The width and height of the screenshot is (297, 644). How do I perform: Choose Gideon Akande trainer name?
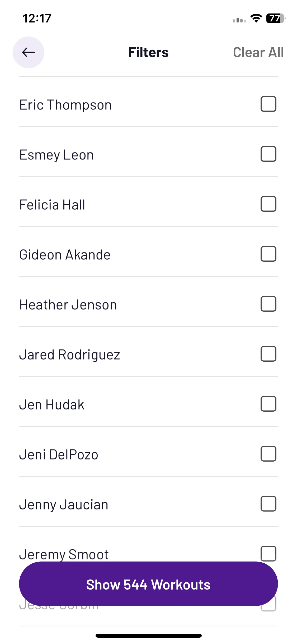[65, 255]
